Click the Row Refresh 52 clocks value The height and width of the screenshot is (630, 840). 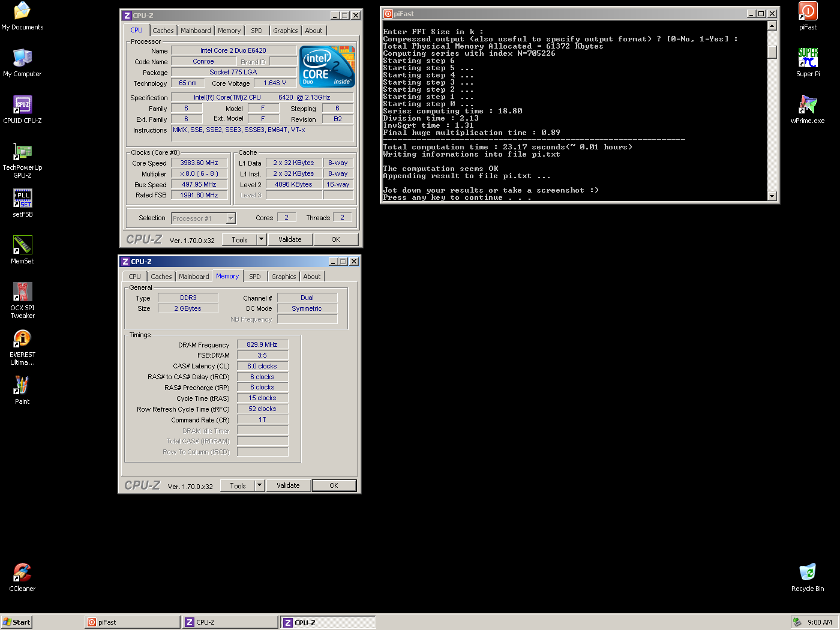coord(262,409)
